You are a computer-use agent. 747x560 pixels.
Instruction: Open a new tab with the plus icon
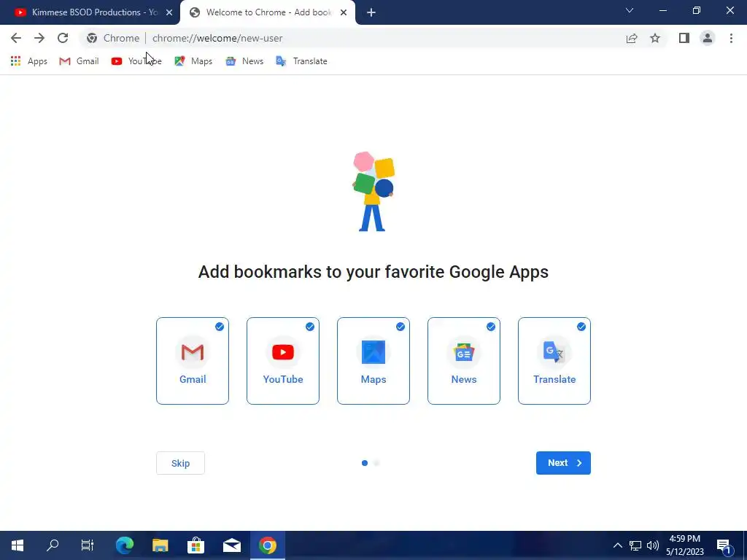(x=371, y=12)
